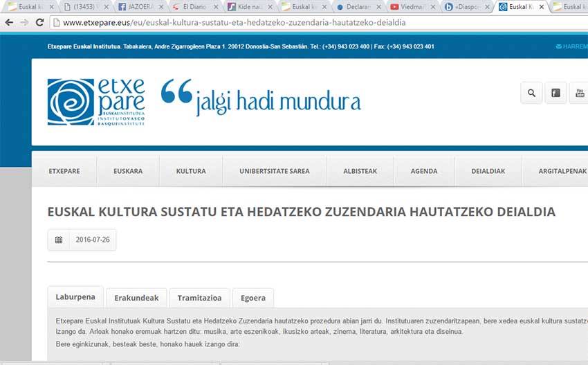This screenshot has width=588, height=365.
Task: Open the Agenda menu item
Action: tap(424, 171)
